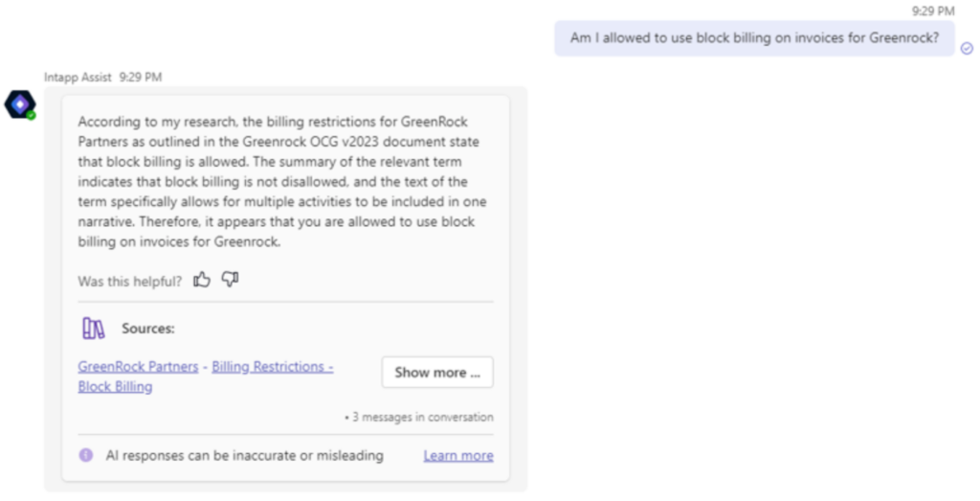Click the AI responses can be inaccurate notice
Screen dimensions: 980x501
(x=244, y=456)
